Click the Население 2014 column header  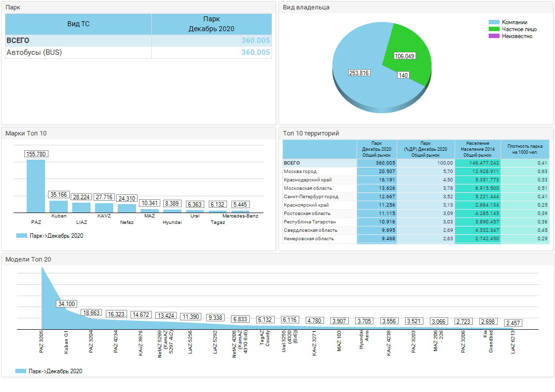point(477,149)
